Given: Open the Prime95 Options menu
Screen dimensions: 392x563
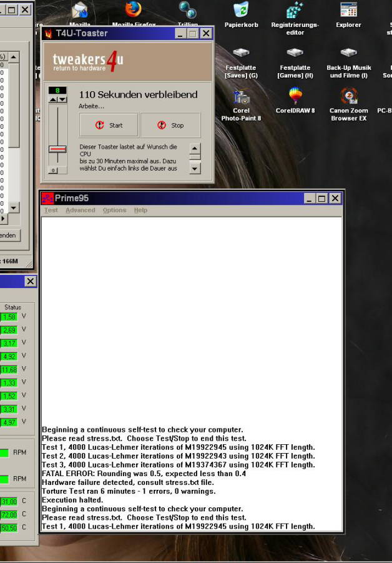Looking at the screenshot, I should (x=114, y=210).
